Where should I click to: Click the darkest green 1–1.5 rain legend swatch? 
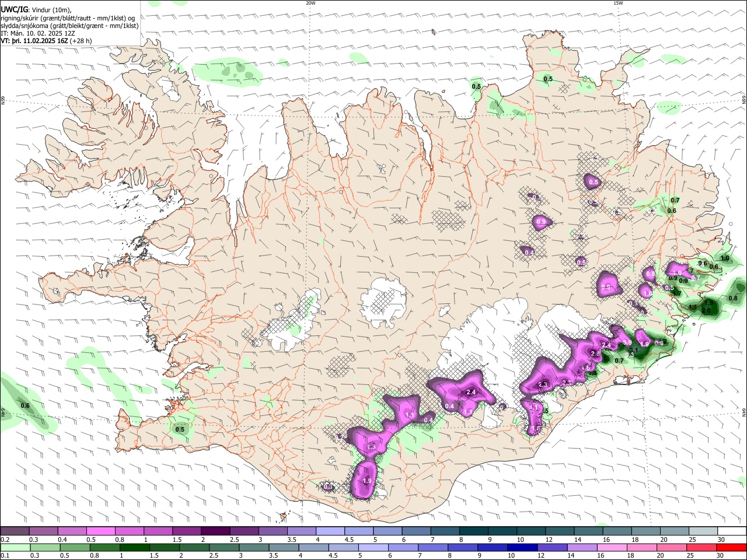point(135,547)
